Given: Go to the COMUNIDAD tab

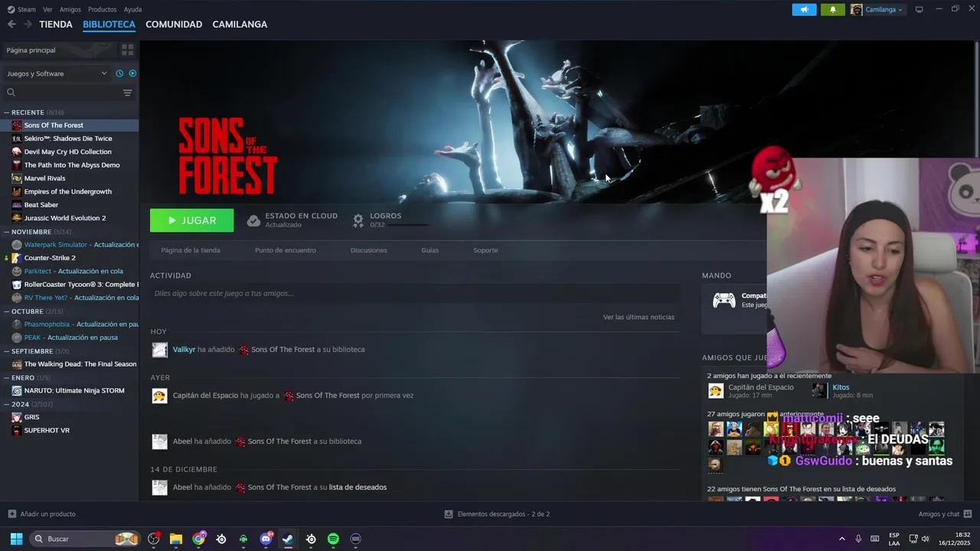Looking at the screenshot, I should point(174,24).
